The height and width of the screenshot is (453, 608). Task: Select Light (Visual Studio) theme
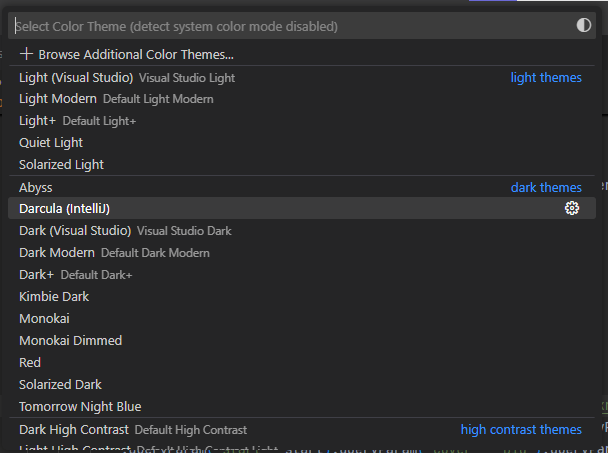pyautogui.click(x=302, y=78)
